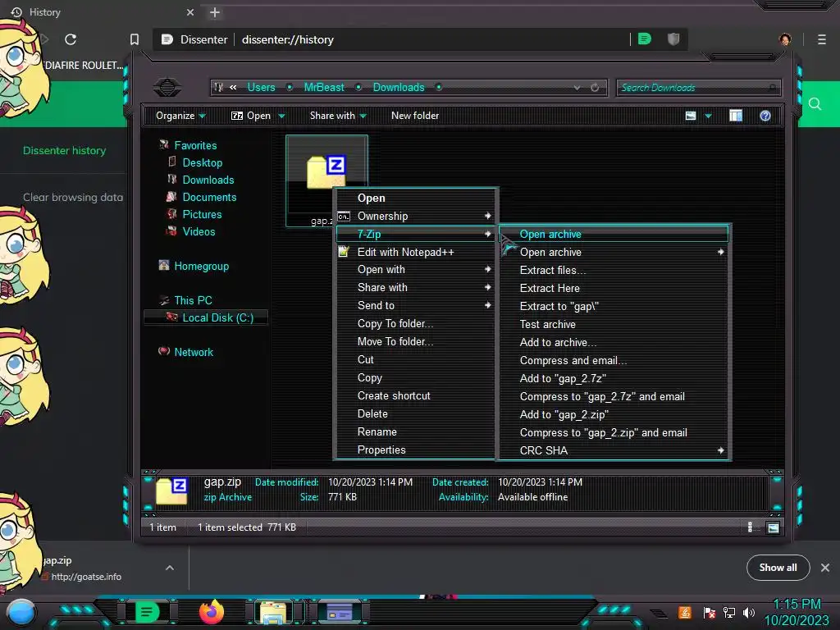The width and height of the screenshot is (840, 630).
Task: Open Documents in sidebar
Action: (x=209, y=197)
